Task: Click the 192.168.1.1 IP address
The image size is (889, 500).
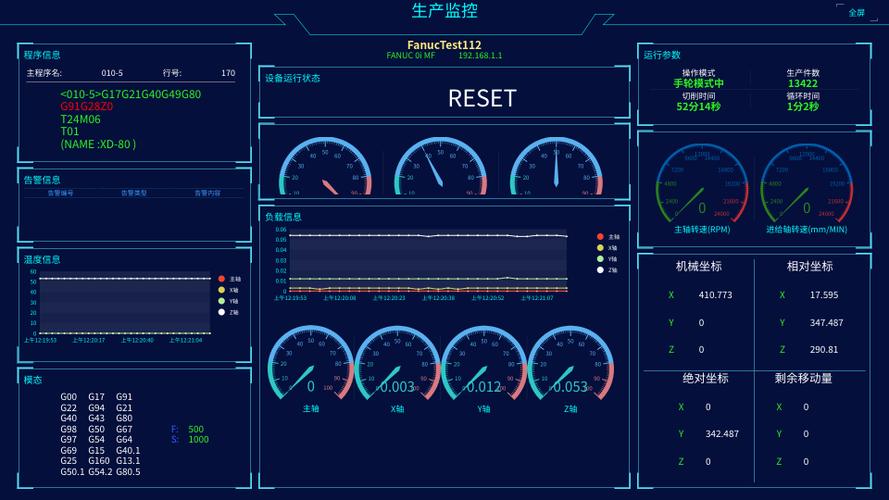Action: [x=480, y=56]
